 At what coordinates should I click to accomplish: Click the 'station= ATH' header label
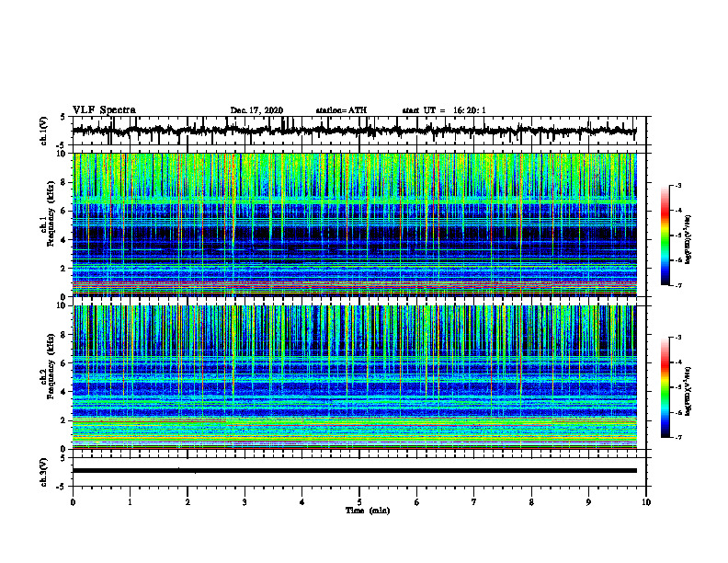coord(341,110)
